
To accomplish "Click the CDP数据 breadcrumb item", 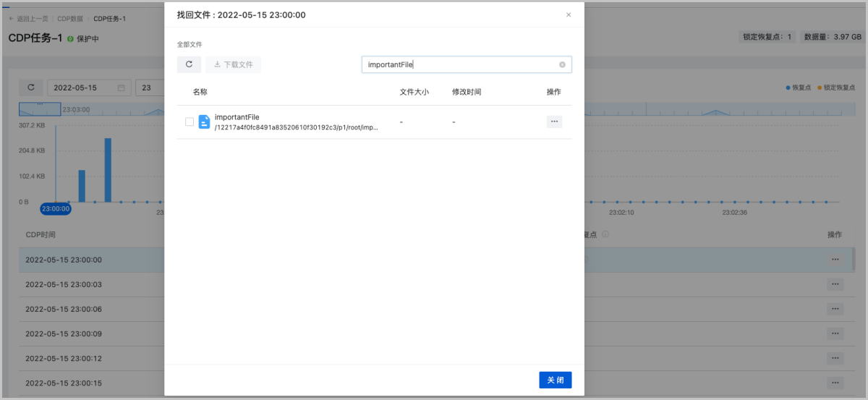I will [x=70, y=18].
